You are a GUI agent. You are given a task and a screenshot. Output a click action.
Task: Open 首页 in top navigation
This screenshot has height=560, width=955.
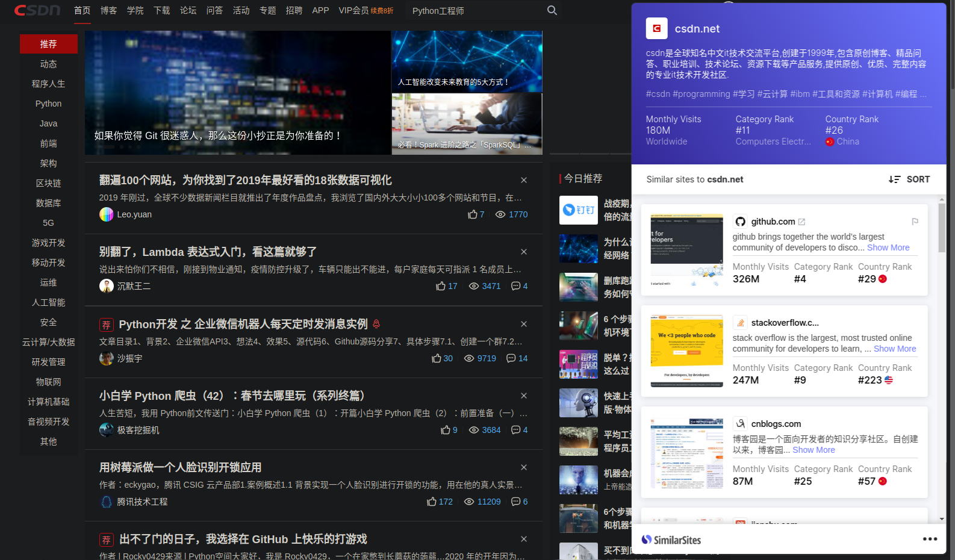coord(82,10)
